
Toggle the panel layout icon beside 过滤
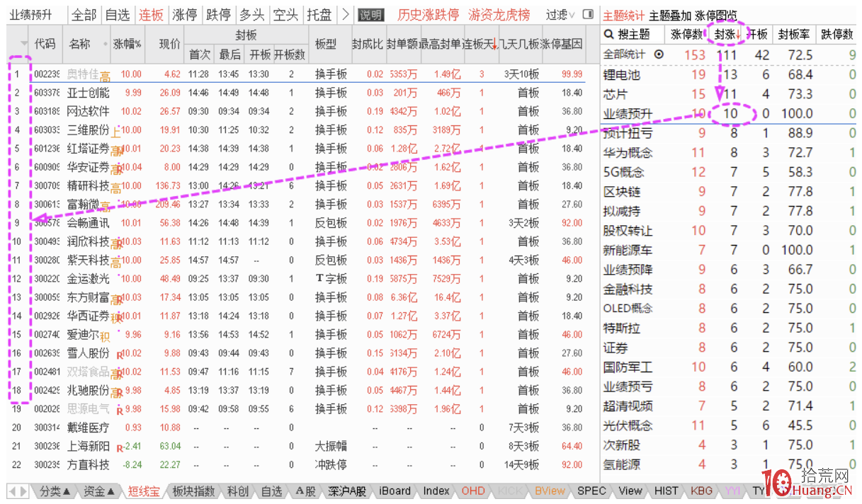(x=588, y=14)
